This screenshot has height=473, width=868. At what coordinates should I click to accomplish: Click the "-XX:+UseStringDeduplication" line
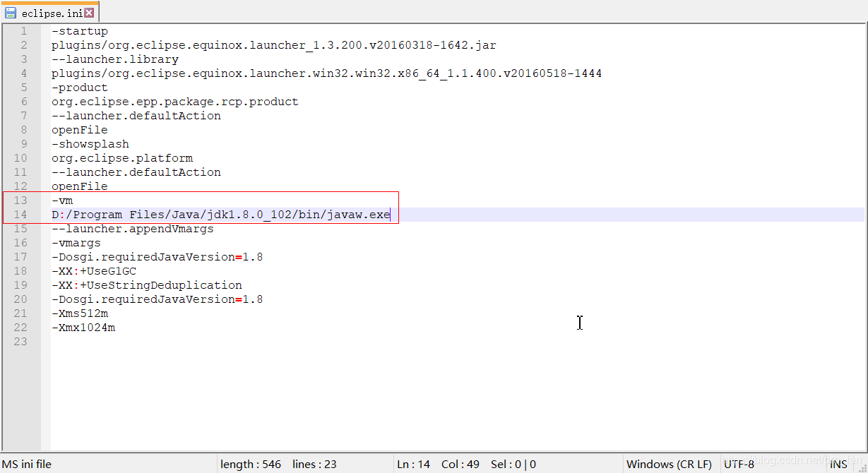pyautogui.click(x=147, y=285)
